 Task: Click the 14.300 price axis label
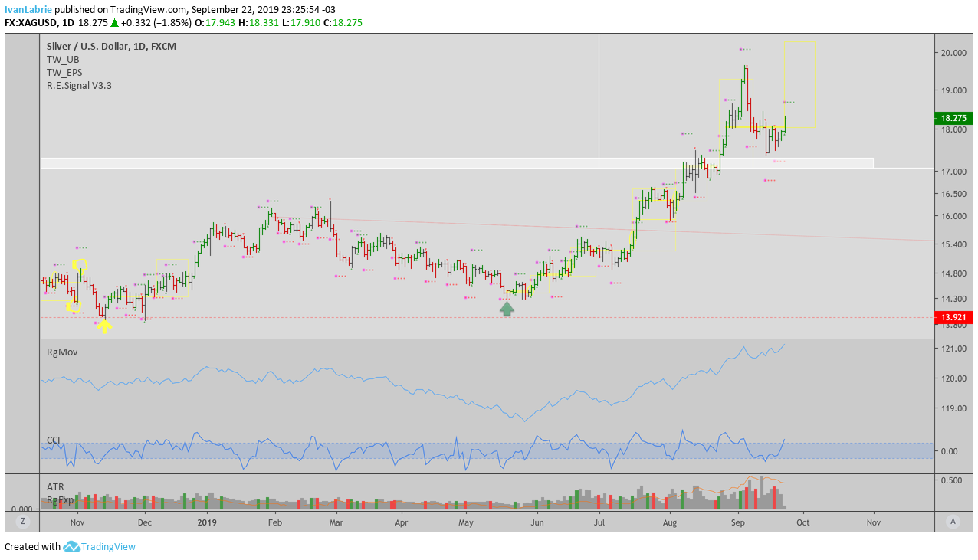pos(953,300)
